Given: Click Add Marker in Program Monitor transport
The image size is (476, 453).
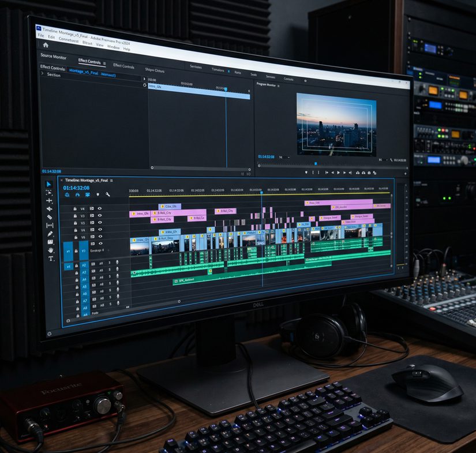Looking at the screenshot, I should click(x=306, y=173).
